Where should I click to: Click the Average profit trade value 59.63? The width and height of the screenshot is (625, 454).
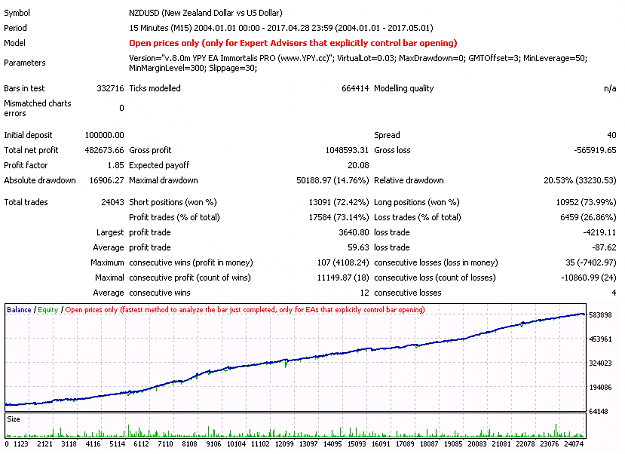[358, 248]
